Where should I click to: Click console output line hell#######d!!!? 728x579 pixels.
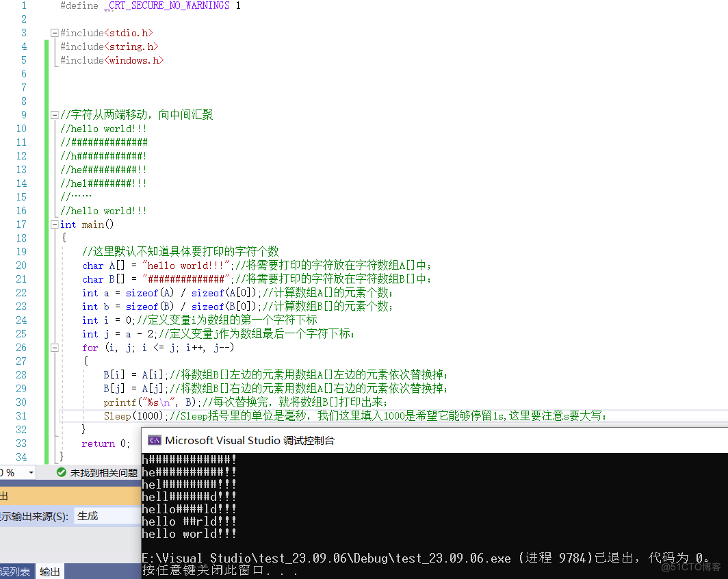(x=189, y=497)
